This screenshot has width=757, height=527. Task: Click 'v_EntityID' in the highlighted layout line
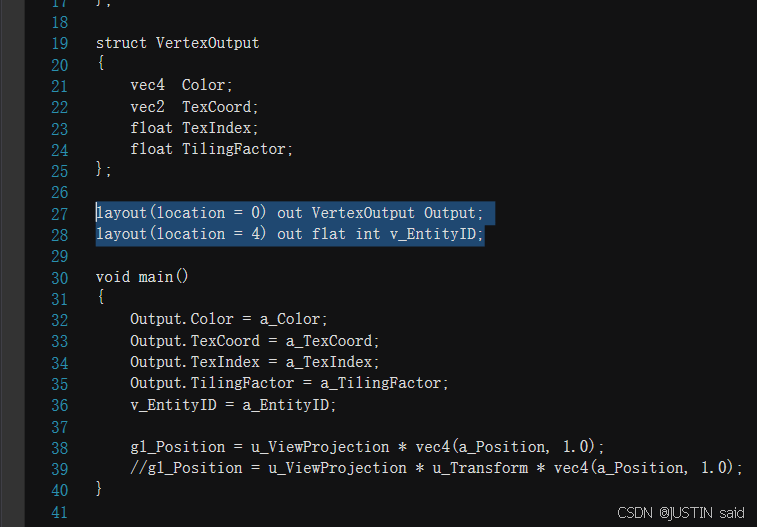point(440,234)
